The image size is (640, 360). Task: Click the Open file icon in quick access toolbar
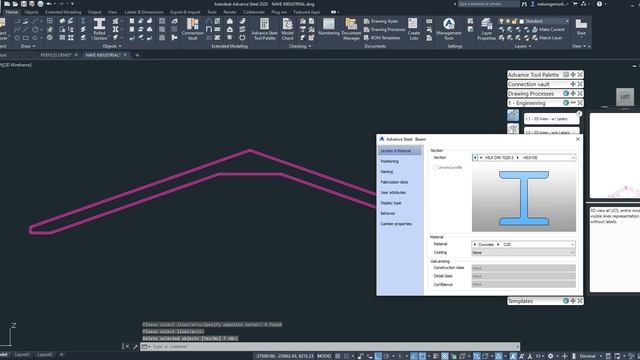15,4
